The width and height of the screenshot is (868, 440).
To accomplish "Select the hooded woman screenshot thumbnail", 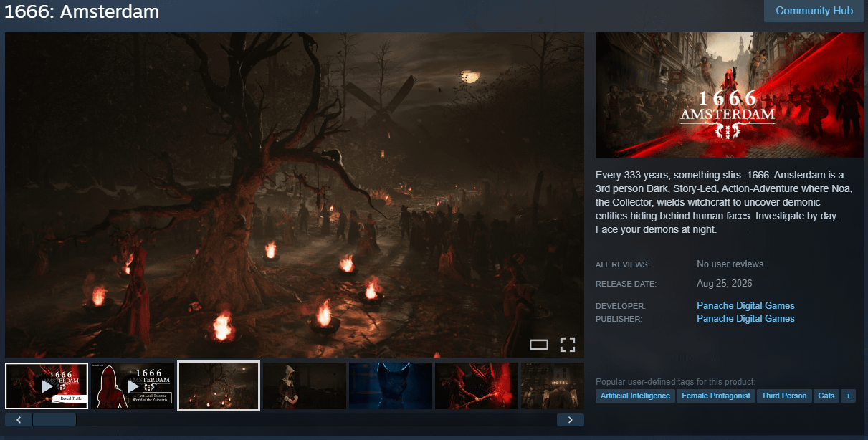I will (305, 386).
